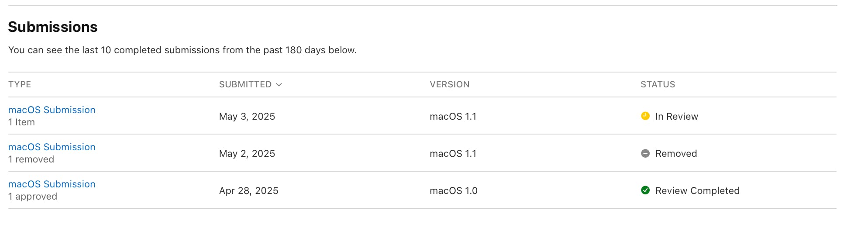Click the SUBMITTED column header
This screenshot has width=868, height=235.
click(x=245, y=84)
